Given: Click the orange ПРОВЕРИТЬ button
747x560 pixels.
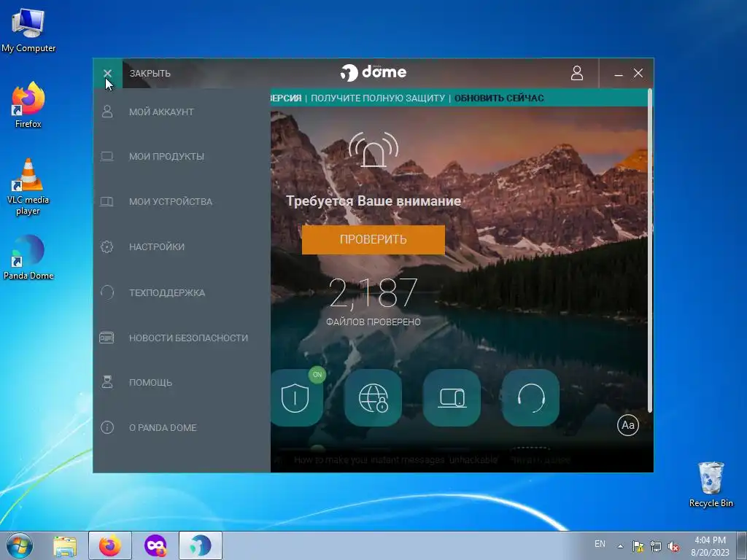Looking at the screenshot, I should click(x=373, y=239).
